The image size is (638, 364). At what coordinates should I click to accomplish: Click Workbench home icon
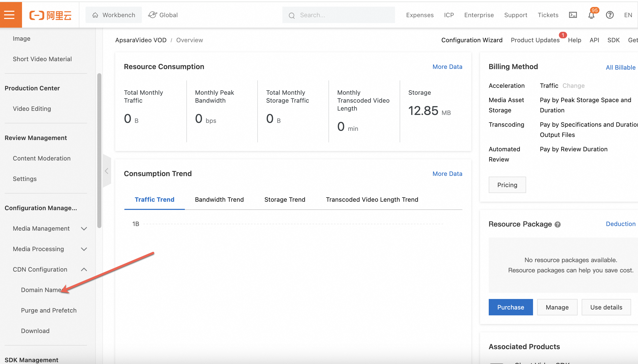click(x=95, y=15)
